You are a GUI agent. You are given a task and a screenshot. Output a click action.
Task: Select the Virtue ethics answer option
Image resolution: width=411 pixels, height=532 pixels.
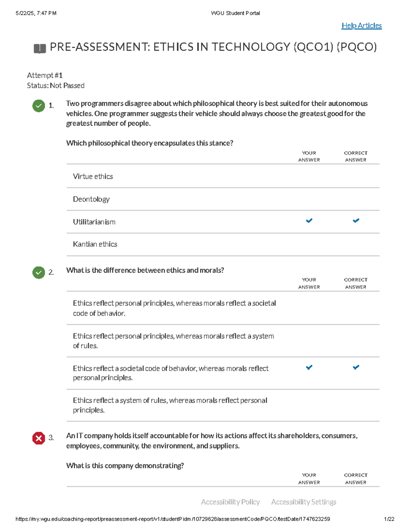(93, 176)
